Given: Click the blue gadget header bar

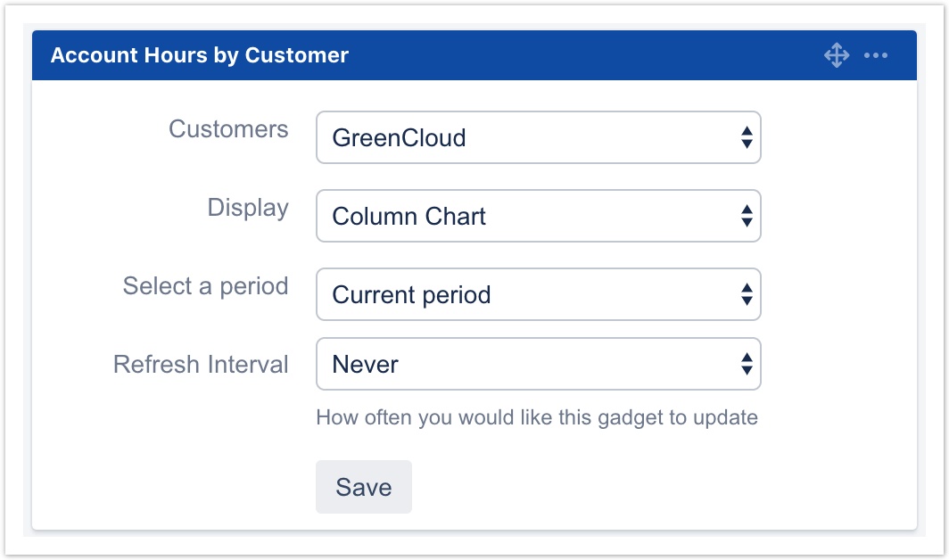Looking at the screenshot, I should (580, 55).
